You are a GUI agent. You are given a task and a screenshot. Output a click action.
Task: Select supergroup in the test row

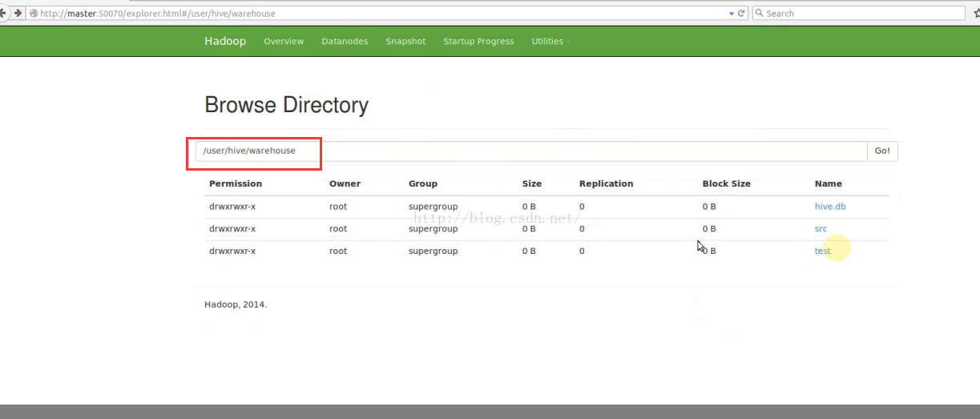(434, 251)
